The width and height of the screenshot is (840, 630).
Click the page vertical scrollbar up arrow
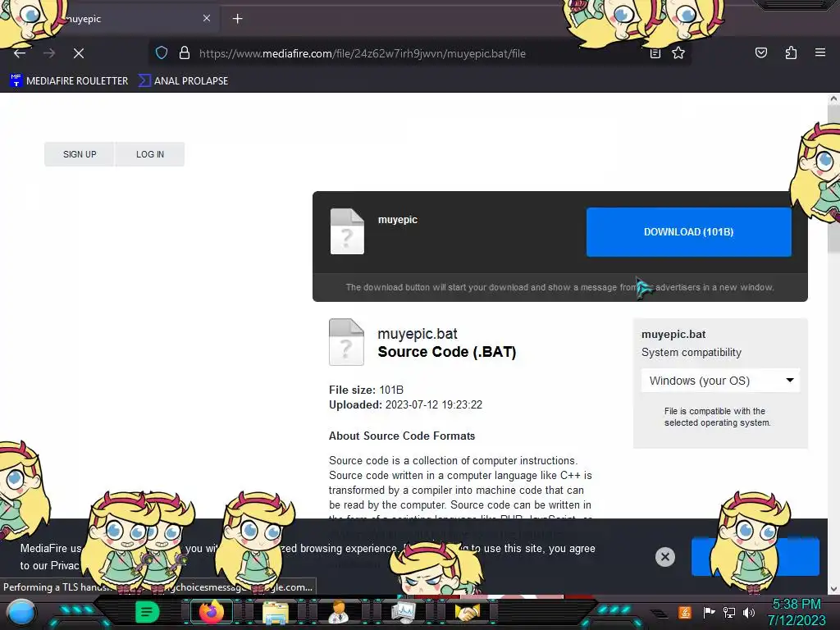[833, 99]
